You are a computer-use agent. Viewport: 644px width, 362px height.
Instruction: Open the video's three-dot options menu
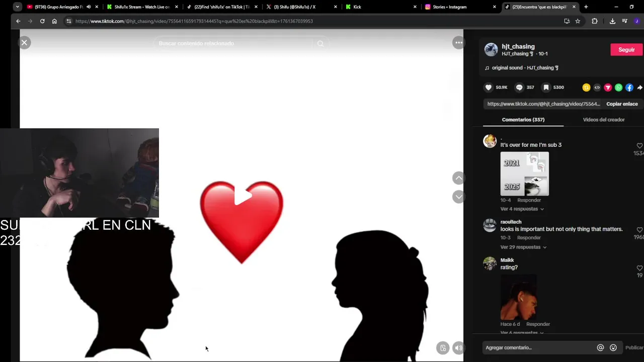pyautogui.click(x=458, y=43)
